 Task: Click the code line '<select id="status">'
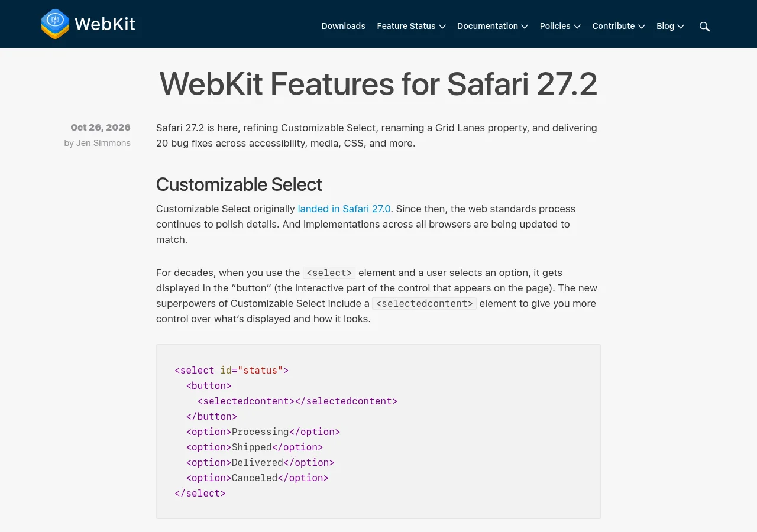tap(231, 371)
